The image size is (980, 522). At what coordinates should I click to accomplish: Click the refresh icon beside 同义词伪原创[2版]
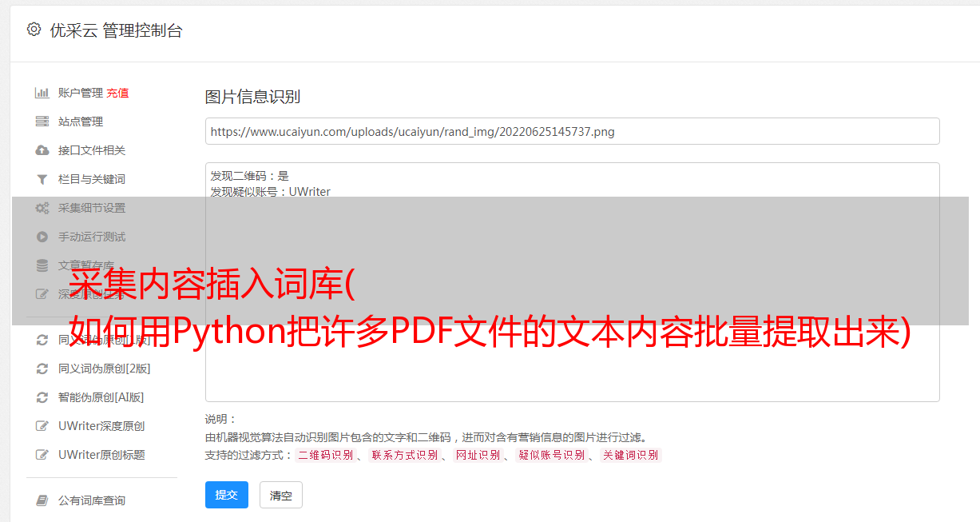tap(42, 369)
